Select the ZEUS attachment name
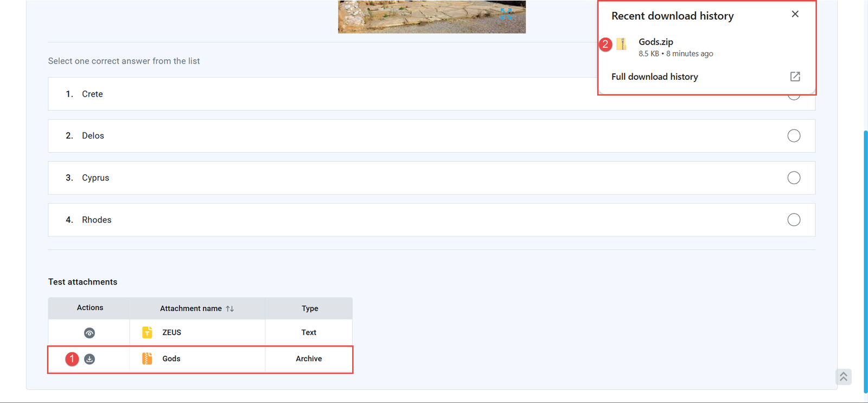Screen dimensions: 868x403 [x=171, y=332]
